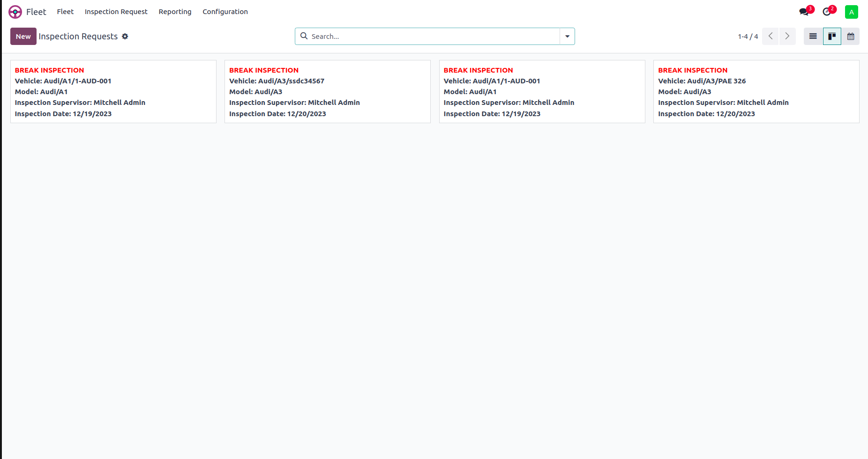Viewport: 868px width, 459px height.
Task: Open the Inspection Request menu
Action: tap(116, 12)
